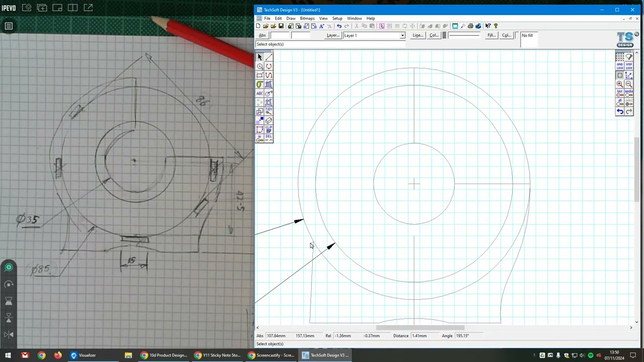Click the Layer... button

click(333, 36)
